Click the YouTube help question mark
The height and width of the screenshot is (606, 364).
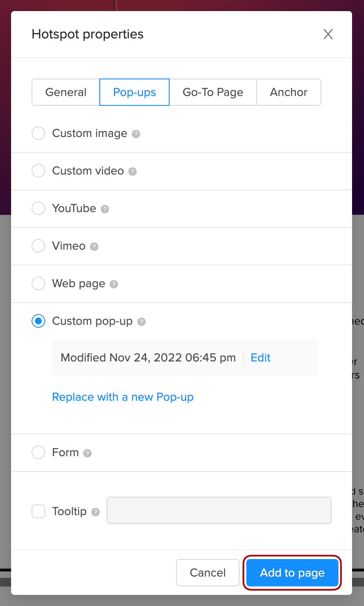tap(105, 209)
